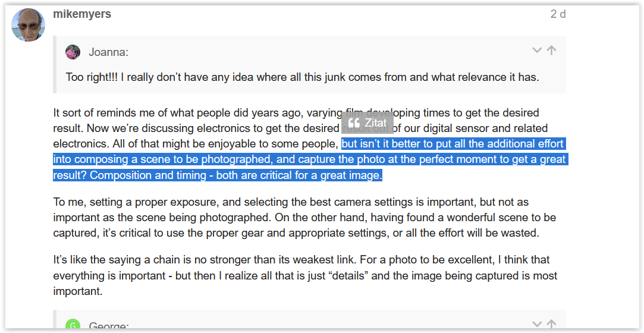
Task: Click the Zitat quote button
Action: [367, 123]
